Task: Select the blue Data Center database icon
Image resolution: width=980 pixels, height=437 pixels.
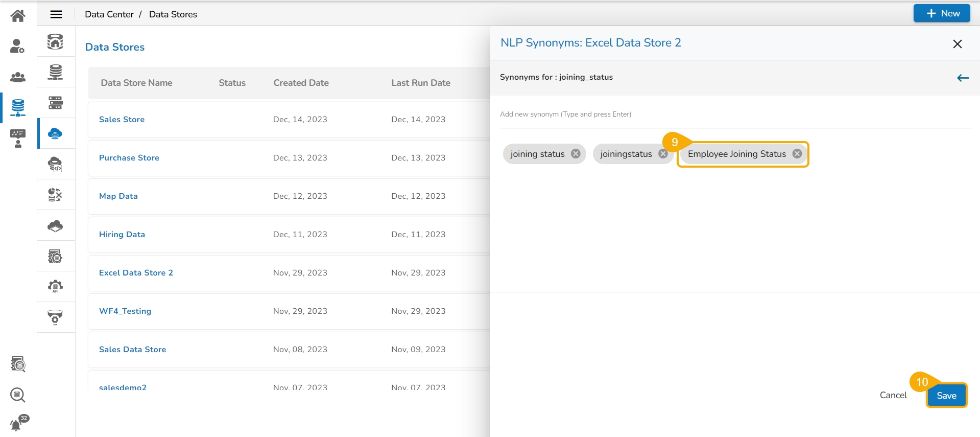Action: click(x=18, y=107)
